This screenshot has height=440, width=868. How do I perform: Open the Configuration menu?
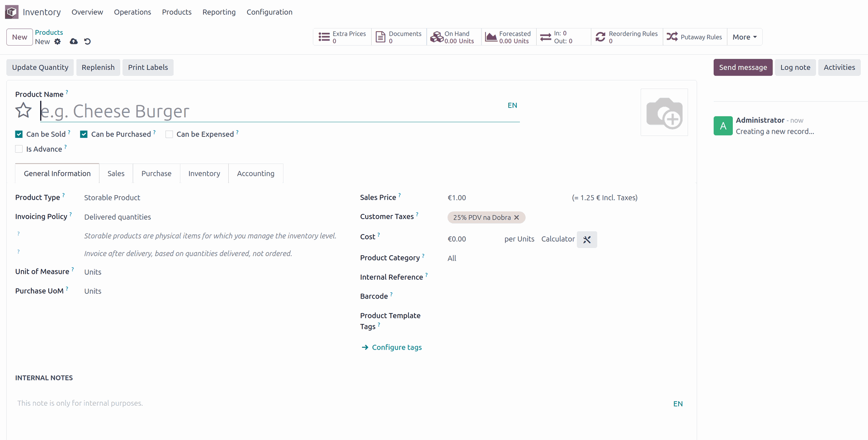click(x=269, y=12)
